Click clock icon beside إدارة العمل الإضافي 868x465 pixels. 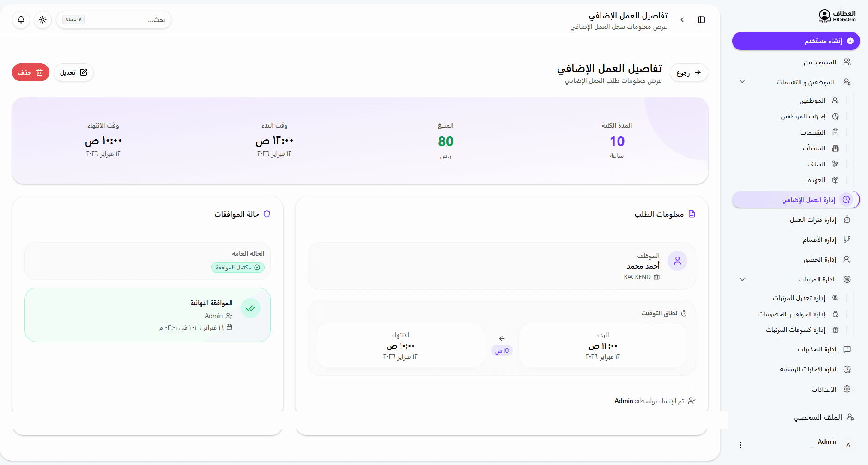846,200
